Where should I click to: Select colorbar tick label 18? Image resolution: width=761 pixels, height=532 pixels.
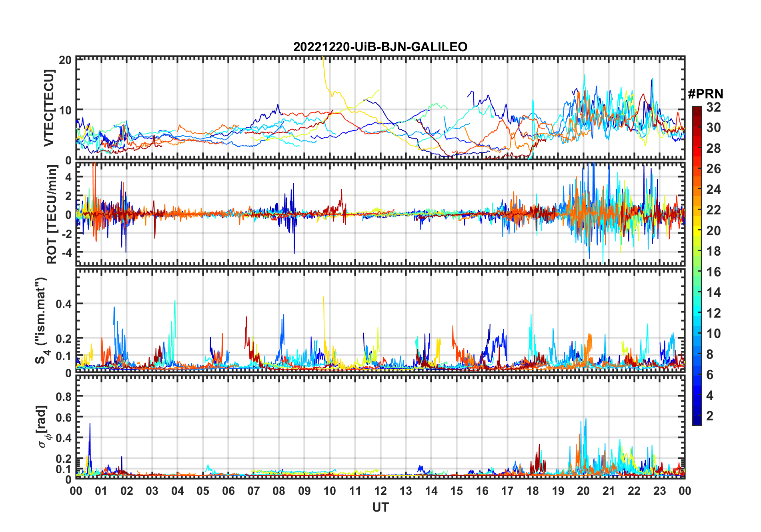(x=713, y=251)
